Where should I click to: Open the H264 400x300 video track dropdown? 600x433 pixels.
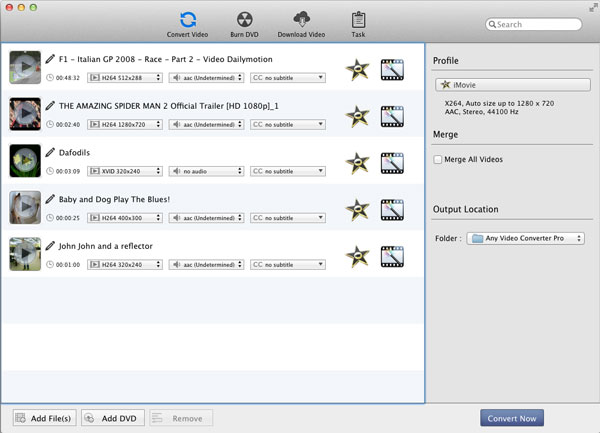[125, 218]
